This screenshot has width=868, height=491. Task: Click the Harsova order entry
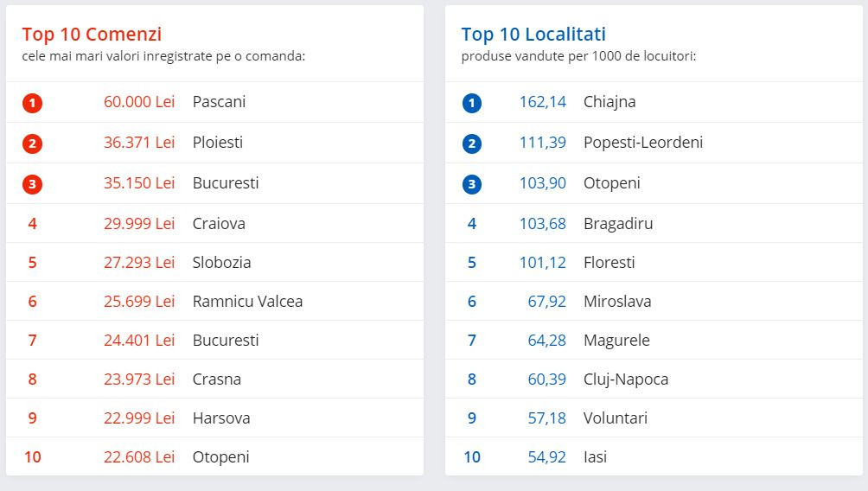pos(221,418)
